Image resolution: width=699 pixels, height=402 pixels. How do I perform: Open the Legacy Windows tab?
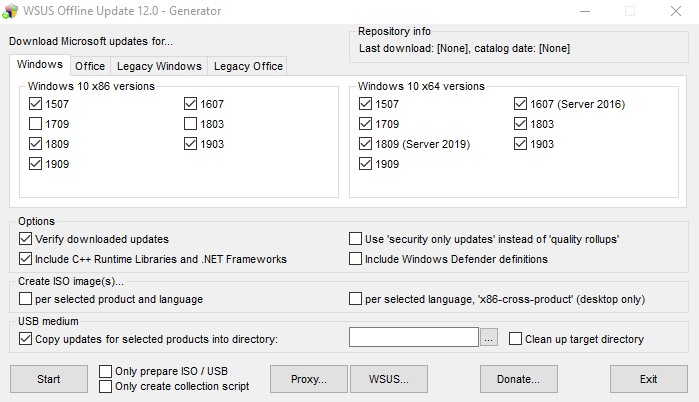click(x=159, y=66)
